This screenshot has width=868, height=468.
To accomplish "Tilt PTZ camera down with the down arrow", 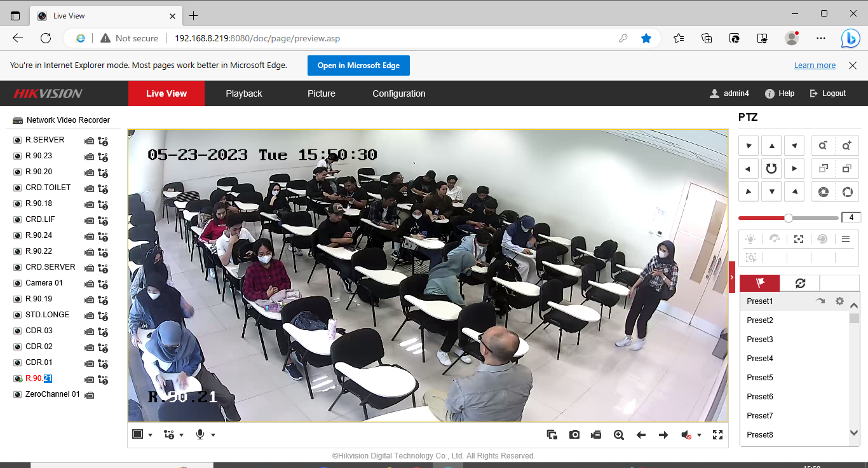I will click(x=771, y=191).
